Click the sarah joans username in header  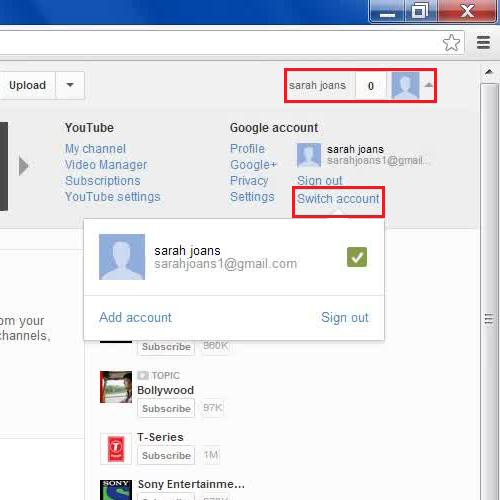pos(317,85)
